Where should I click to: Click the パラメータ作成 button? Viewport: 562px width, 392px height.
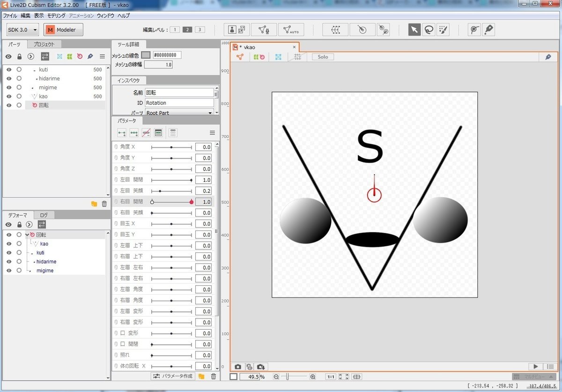(x=173, y=376)
